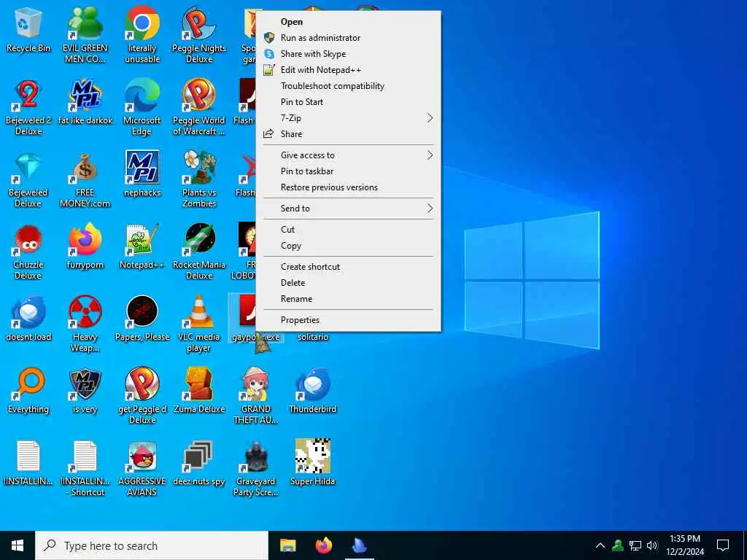
Task: Choose Run as administrator
Action: 348,38
